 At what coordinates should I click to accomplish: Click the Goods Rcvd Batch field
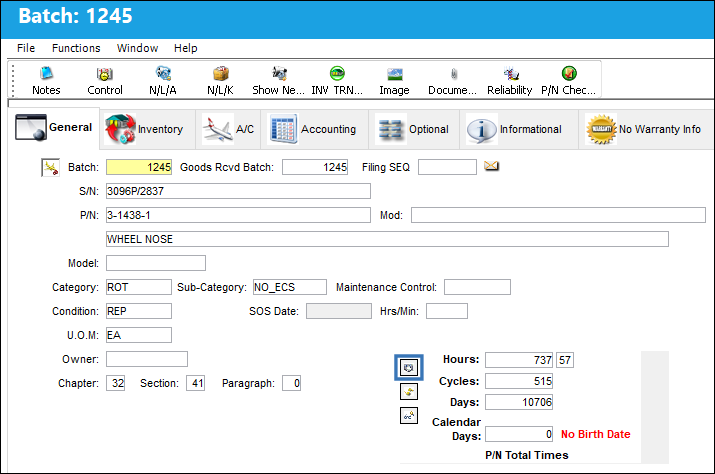[x=315, y=167]
